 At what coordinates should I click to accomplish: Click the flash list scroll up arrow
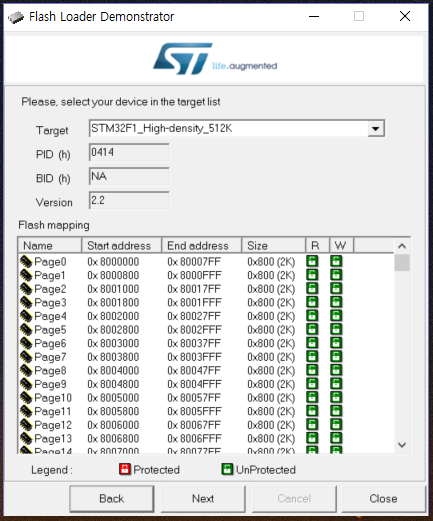pos(402,246)
